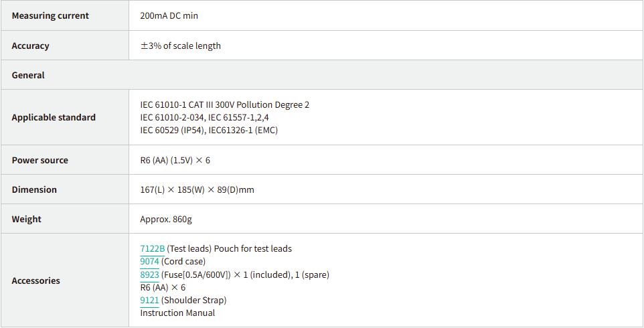Image resolution: width=644 pixels, height=328 pixels.
Task: Click the Instruction Manual text
Action: 177,313
